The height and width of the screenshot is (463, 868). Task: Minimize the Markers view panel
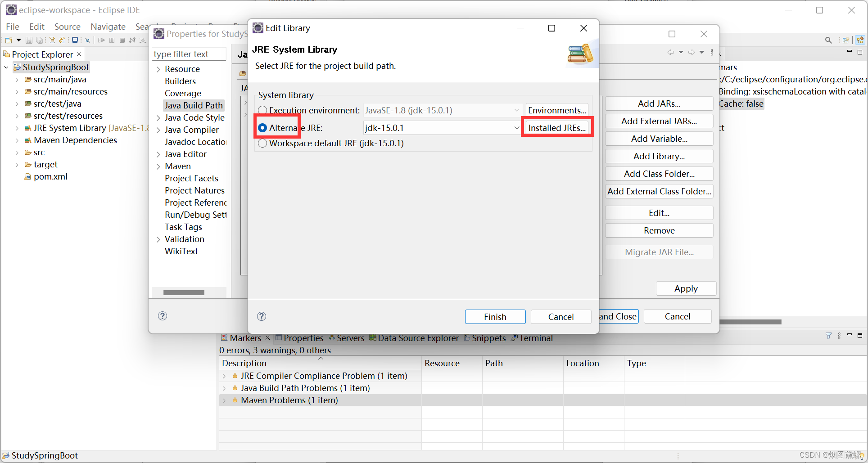[x=850, y=335]
